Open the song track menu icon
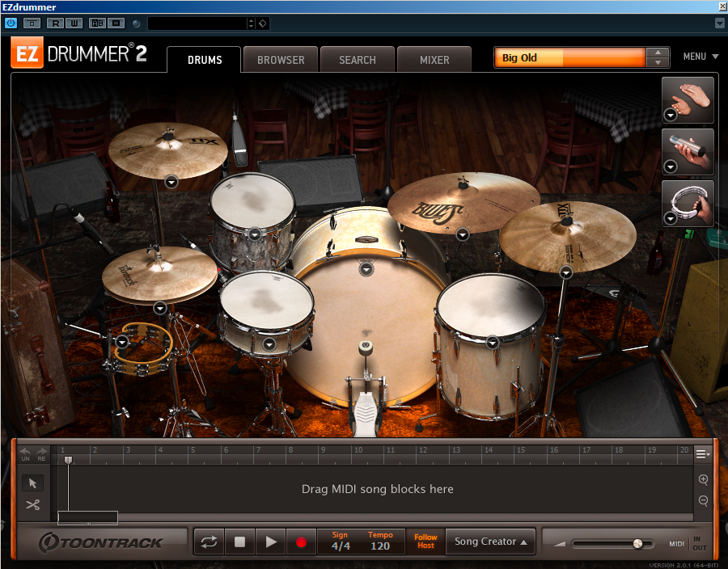This screenshot has width=728, height=569. tap(702, 454)
